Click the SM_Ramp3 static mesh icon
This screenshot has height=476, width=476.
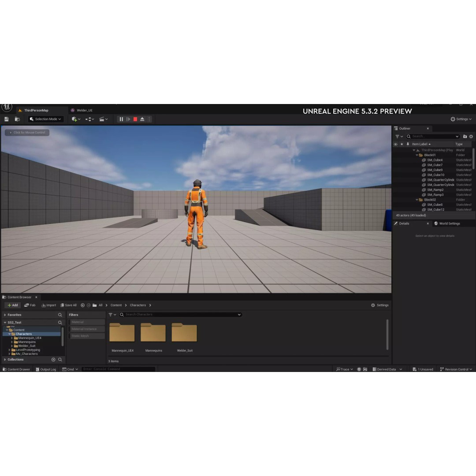(424, 195)
